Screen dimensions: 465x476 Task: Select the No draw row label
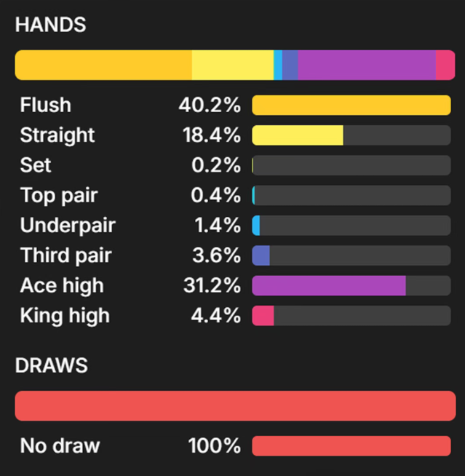coord(60,445)
